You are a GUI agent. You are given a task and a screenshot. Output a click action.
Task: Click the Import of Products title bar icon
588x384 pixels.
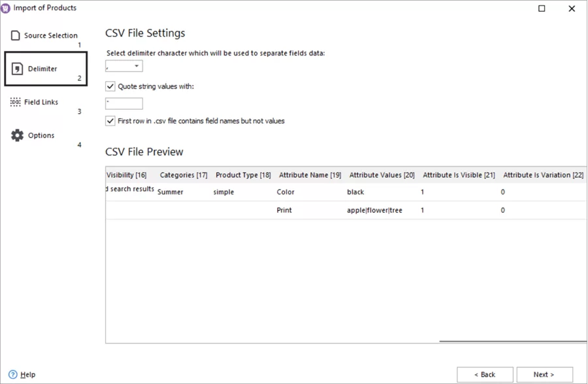7,8
